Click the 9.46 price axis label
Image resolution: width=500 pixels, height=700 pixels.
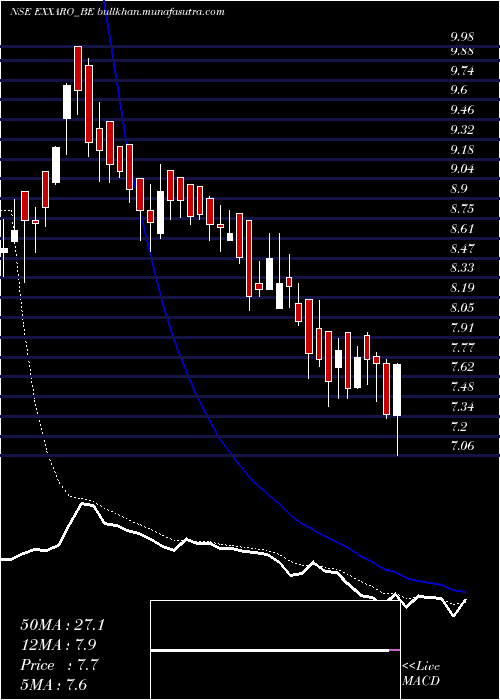tap(462, 110)
